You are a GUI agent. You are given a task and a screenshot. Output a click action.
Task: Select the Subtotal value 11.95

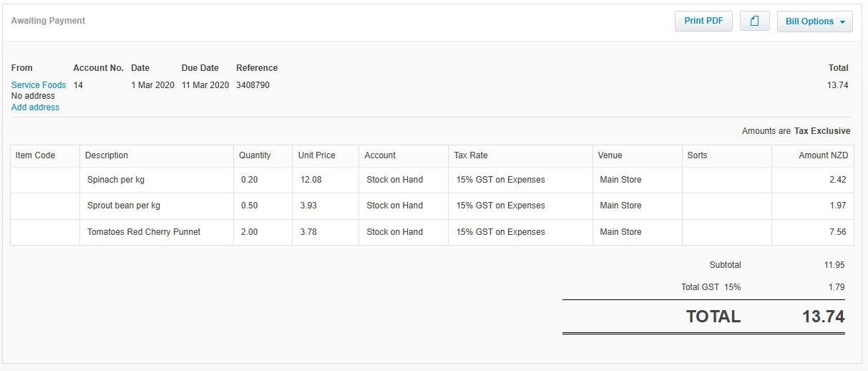tap(834, 265)
